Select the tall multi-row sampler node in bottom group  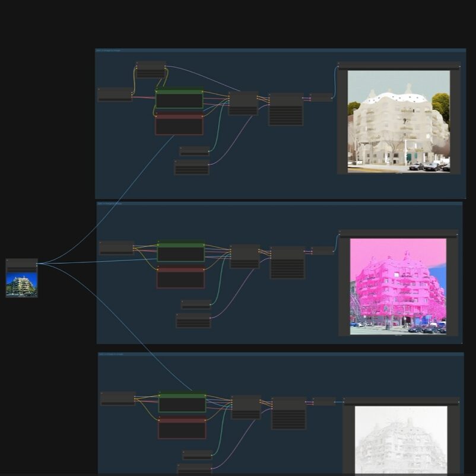288,413
